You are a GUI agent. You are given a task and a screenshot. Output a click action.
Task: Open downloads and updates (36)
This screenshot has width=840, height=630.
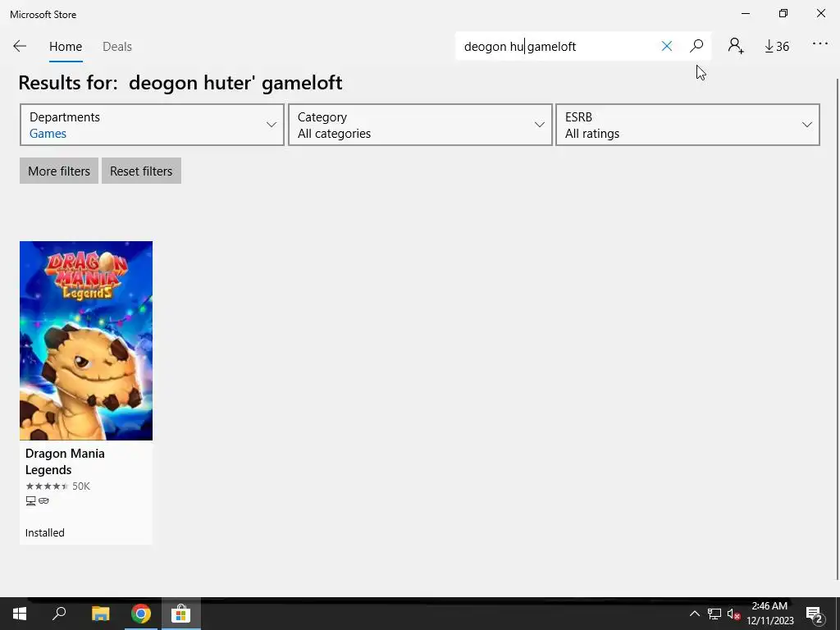[x=777, y=47]
